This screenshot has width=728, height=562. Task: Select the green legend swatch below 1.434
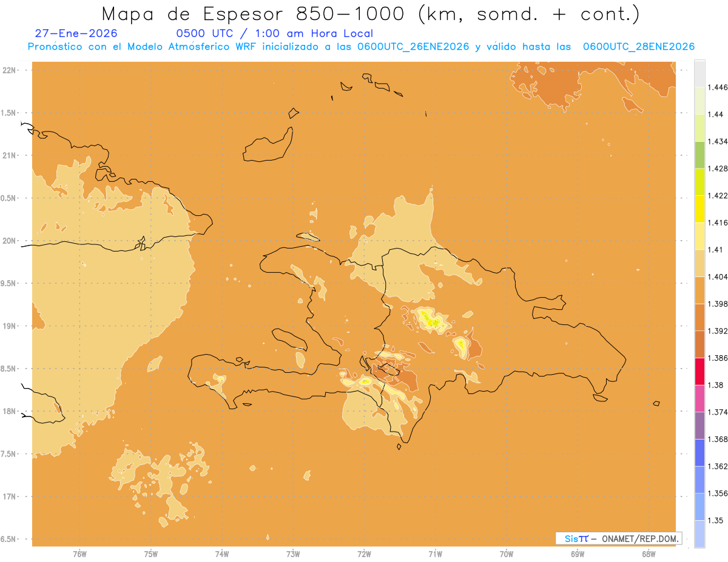pos(699,155)
